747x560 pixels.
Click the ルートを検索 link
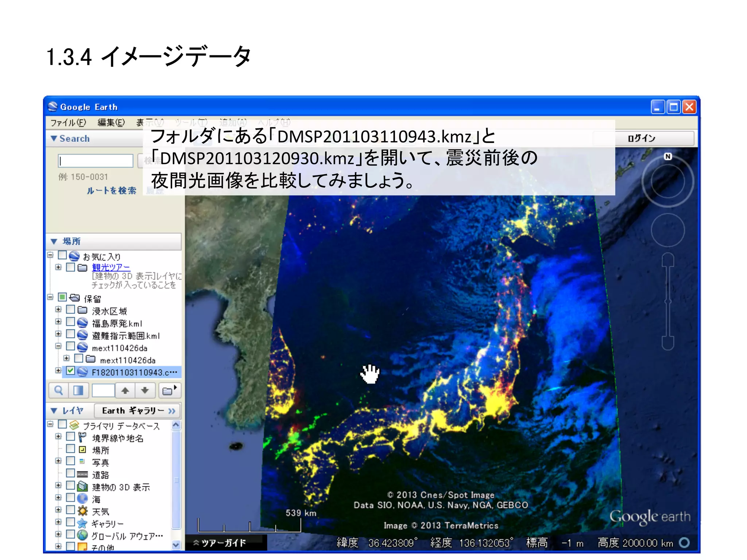point(112,191)
